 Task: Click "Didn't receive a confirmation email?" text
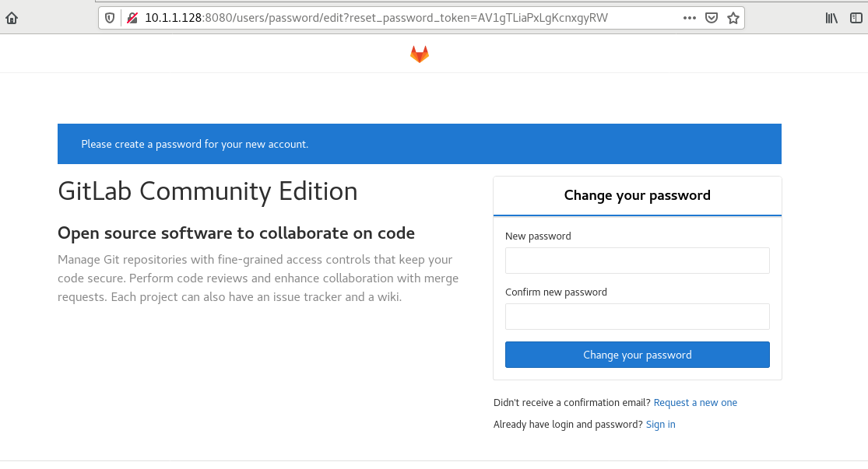572,403
